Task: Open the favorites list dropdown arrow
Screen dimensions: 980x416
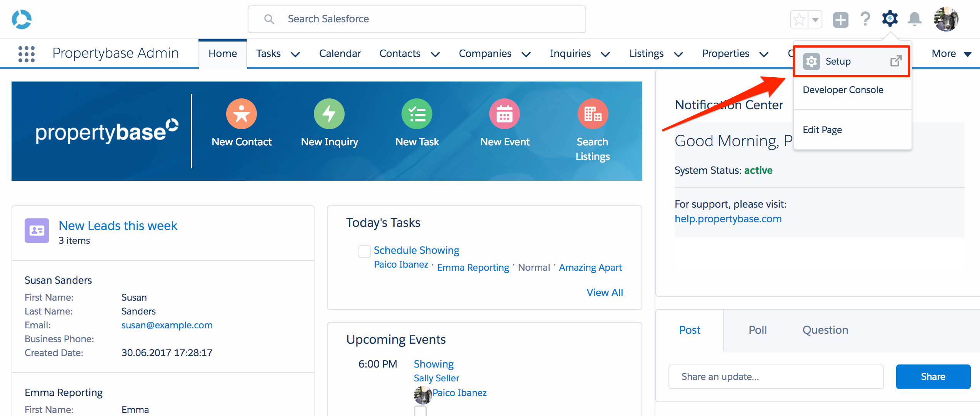Action: pos(815,19)
